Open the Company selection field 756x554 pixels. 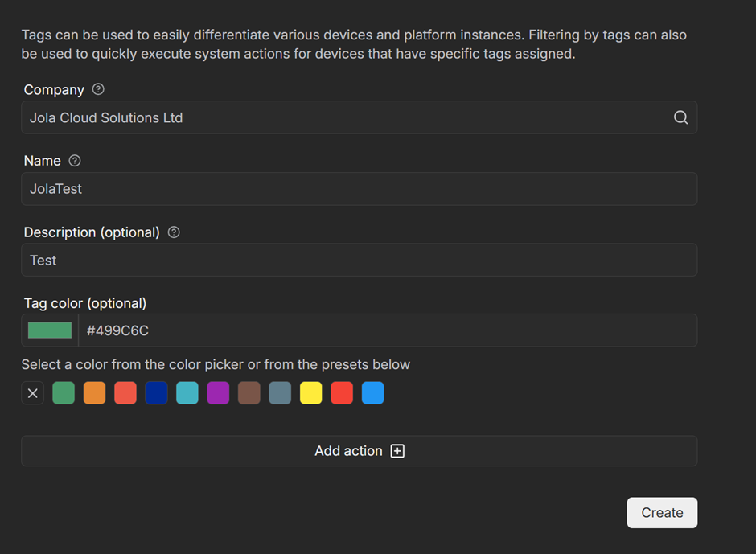(346, 117)
